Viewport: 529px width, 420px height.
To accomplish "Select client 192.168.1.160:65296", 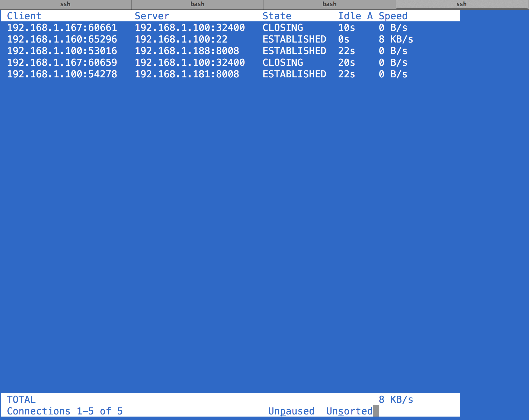I will pos(62,39).
